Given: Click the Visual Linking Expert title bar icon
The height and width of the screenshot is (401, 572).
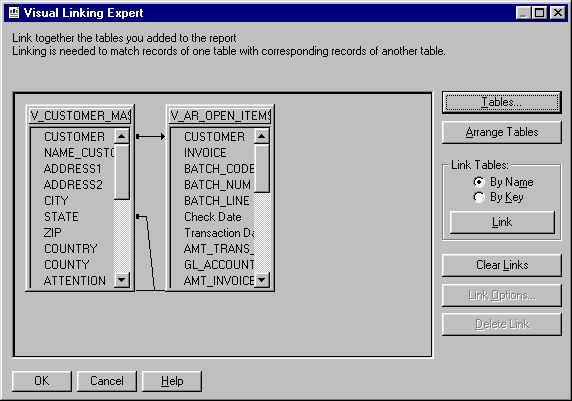Looking at the screenshot, I should click(13, 13).
